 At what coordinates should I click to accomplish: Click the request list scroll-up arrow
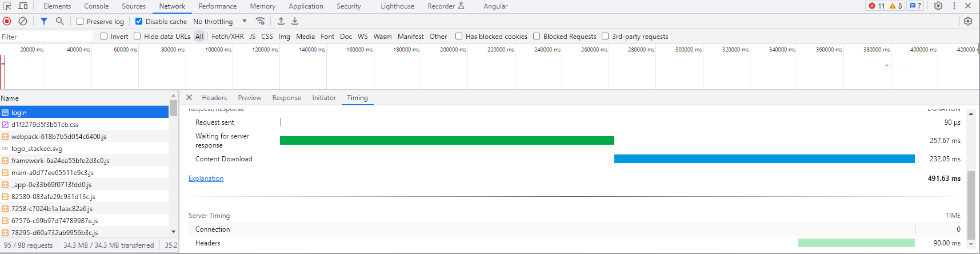click(173, 96)
